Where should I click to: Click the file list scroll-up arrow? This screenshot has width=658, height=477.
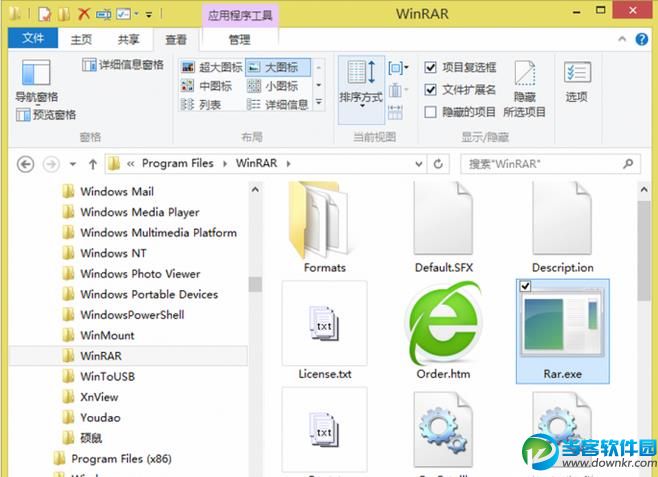(x=644, y=190)
